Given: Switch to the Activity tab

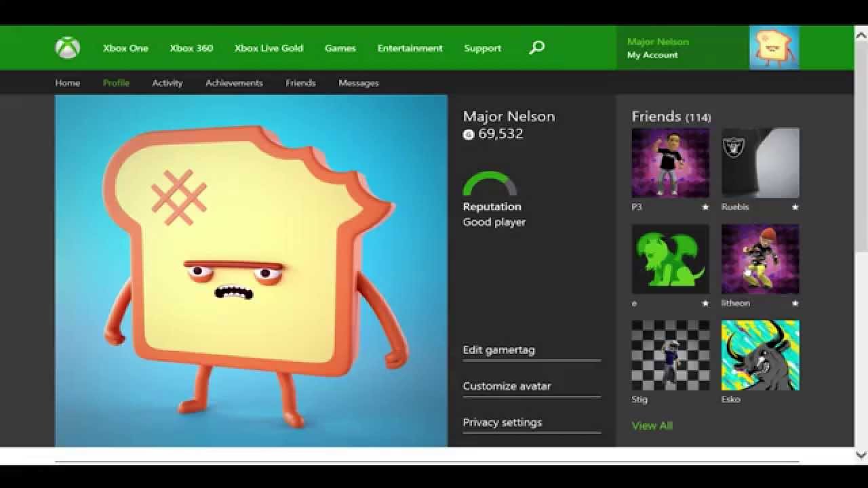Looking at the screenshot, I should [x=167, y=83].
